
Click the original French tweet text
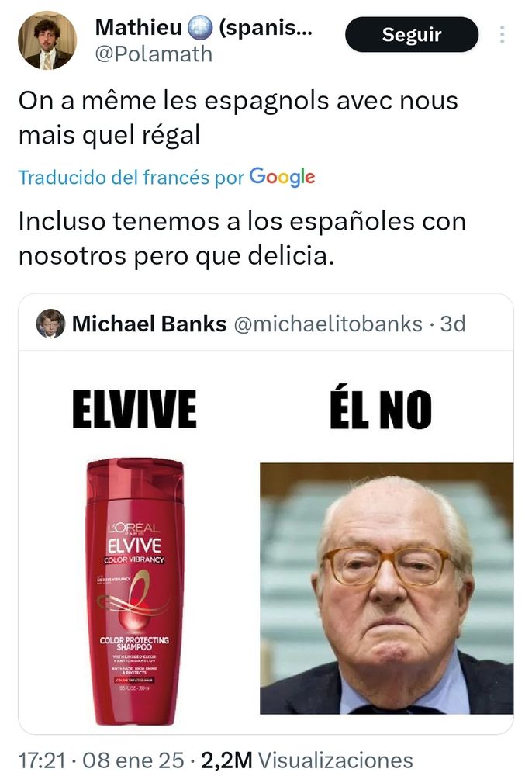coord(238,117)
